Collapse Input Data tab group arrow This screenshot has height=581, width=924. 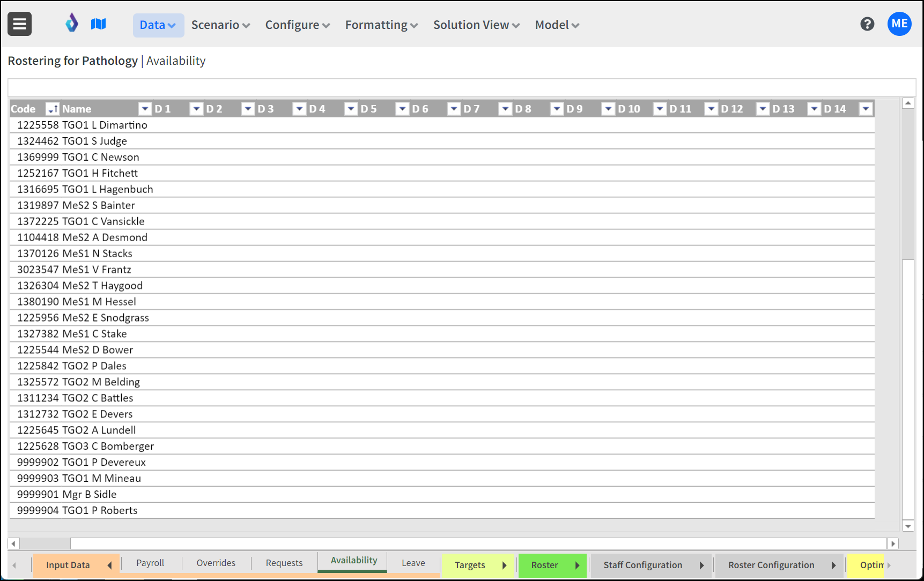(109, 565)
